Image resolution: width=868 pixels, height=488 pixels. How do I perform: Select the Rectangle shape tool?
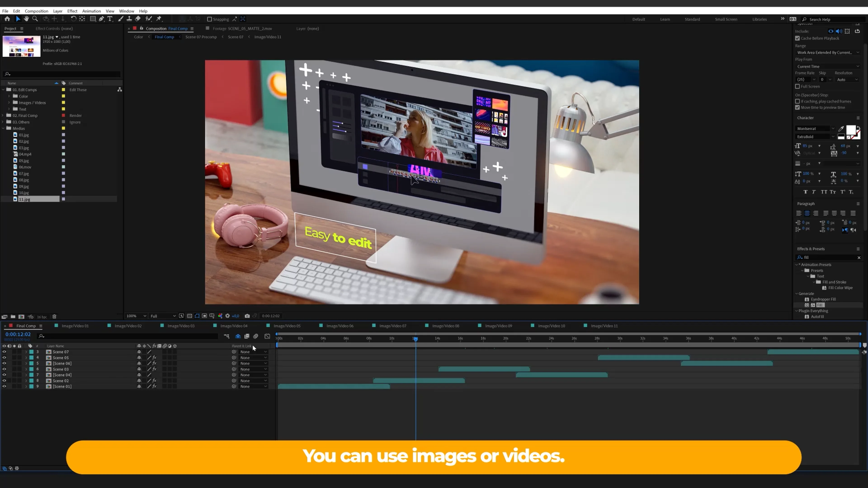[93, 19]
